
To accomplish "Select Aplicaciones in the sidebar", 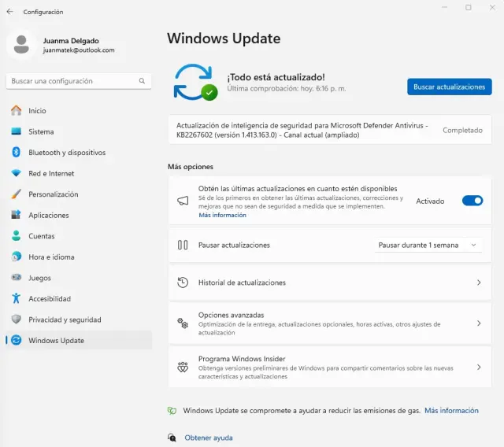I will (x=48, y=215).
